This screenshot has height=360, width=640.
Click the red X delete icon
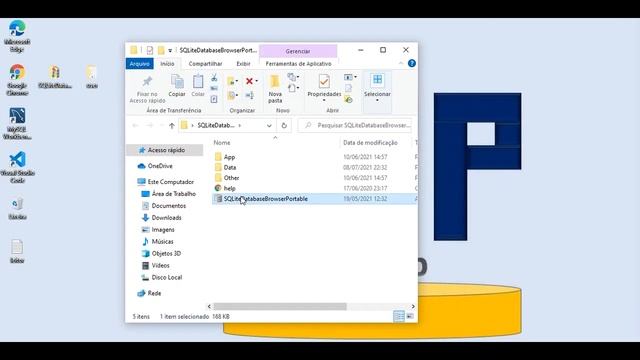point(249,81)
